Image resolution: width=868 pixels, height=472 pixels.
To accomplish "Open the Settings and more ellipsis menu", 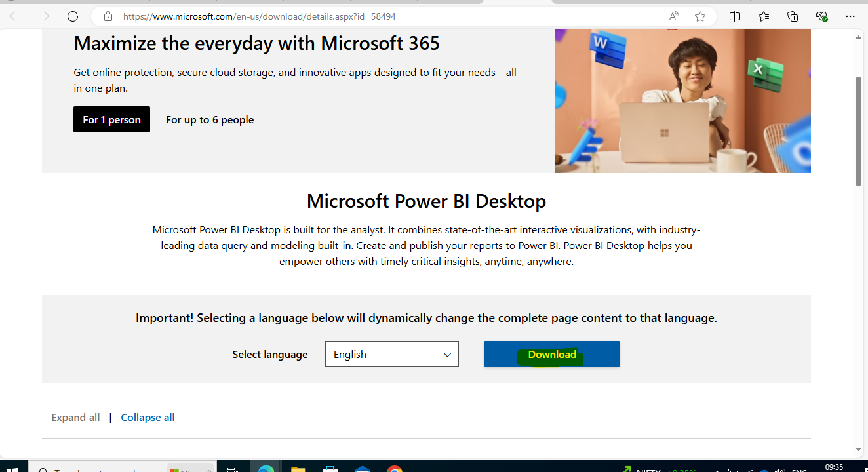I will pos(850,16).
